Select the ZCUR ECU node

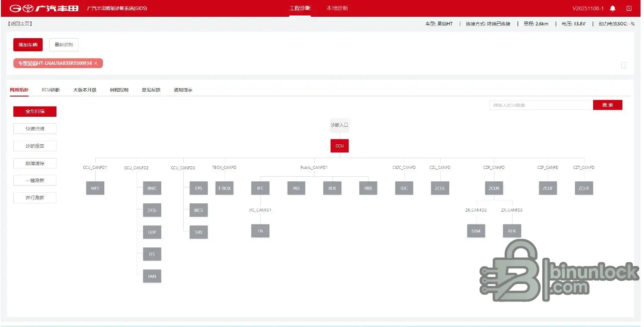(x=494, y=188)
